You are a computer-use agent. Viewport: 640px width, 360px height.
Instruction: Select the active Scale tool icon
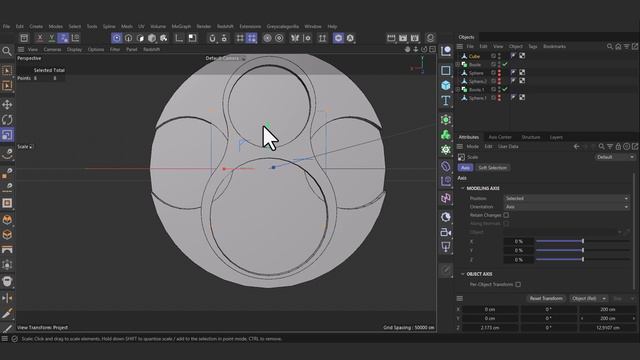point(7,135)
